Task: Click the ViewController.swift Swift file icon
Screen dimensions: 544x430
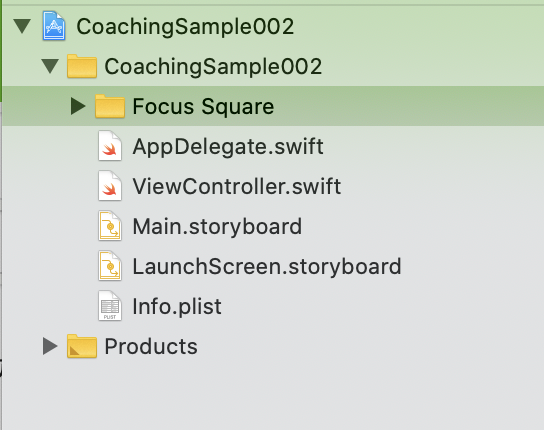Action: click(x=110, y=186)
